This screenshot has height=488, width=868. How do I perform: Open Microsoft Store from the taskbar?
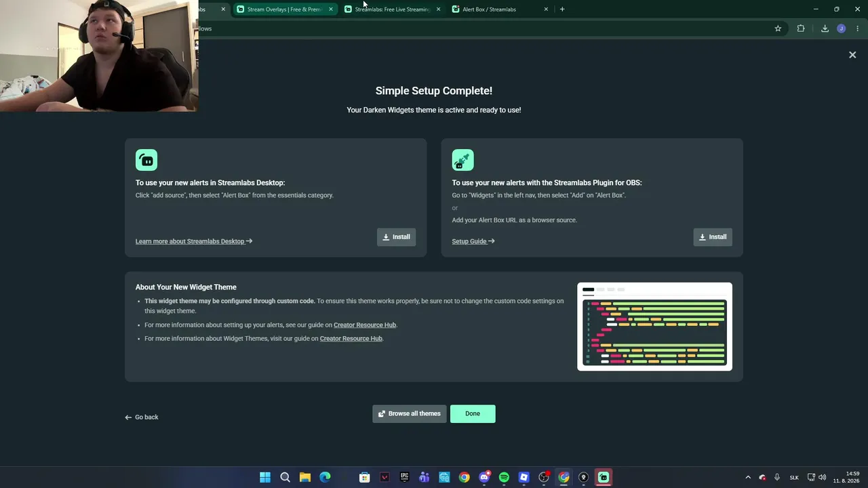click(x=365, y=477)
